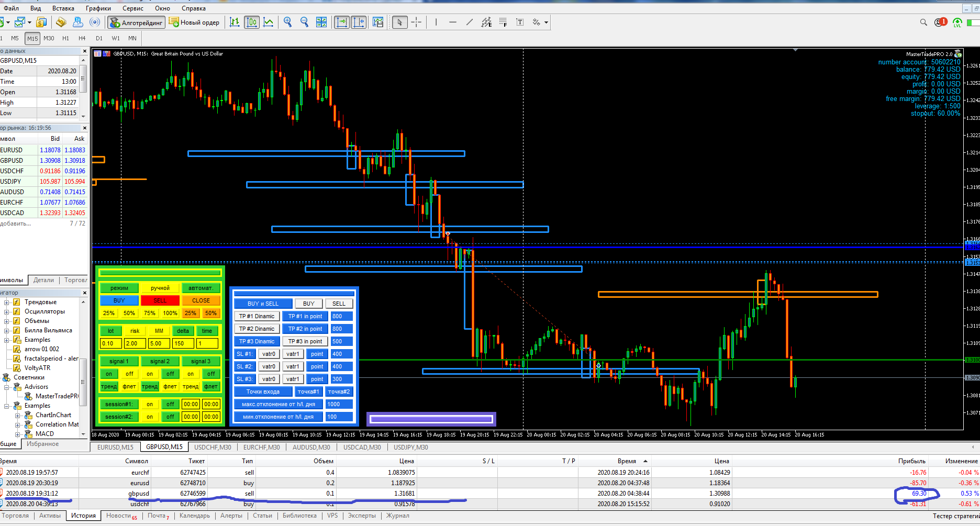This screenshot has width=980, height=526.
Task: Expand the Трендовые indicators group
Action: point(7,302)
